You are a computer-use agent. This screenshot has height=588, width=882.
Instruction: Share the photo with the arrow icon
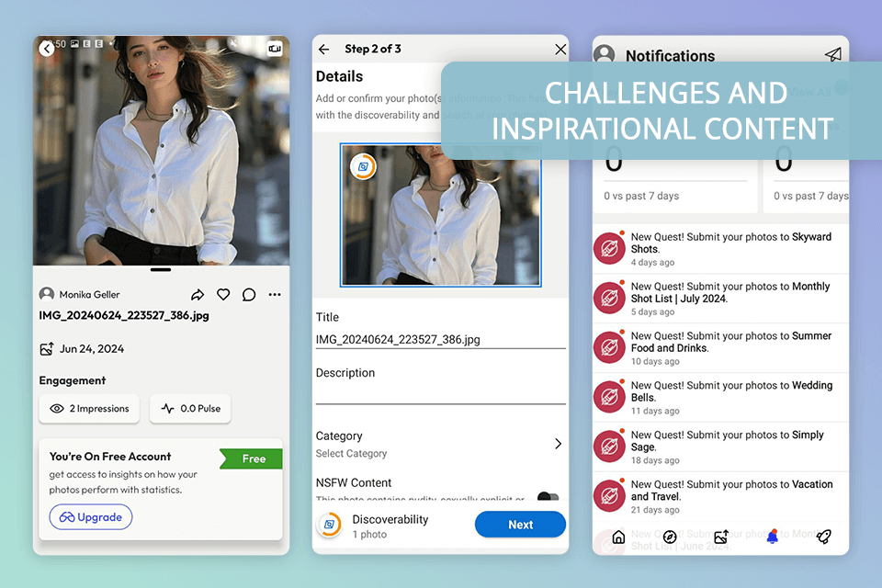point(198,295)
